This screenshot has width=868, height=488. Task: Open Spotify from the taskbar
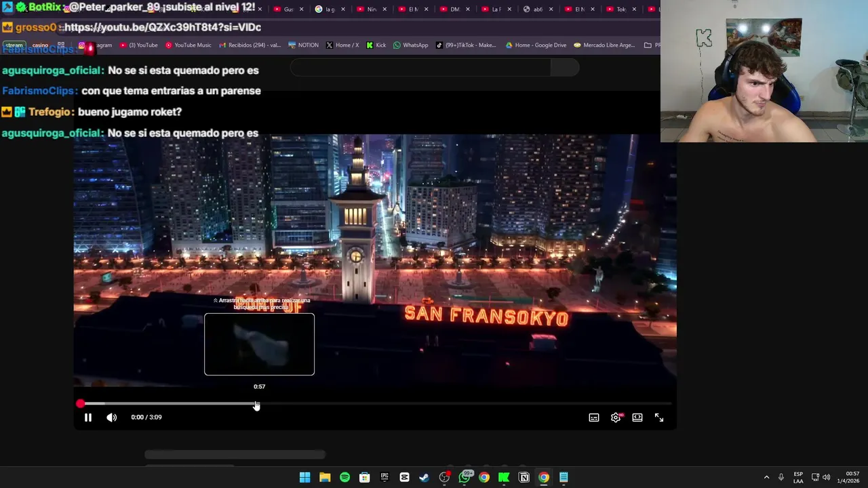pyautogui.click(x=344, y=477)
